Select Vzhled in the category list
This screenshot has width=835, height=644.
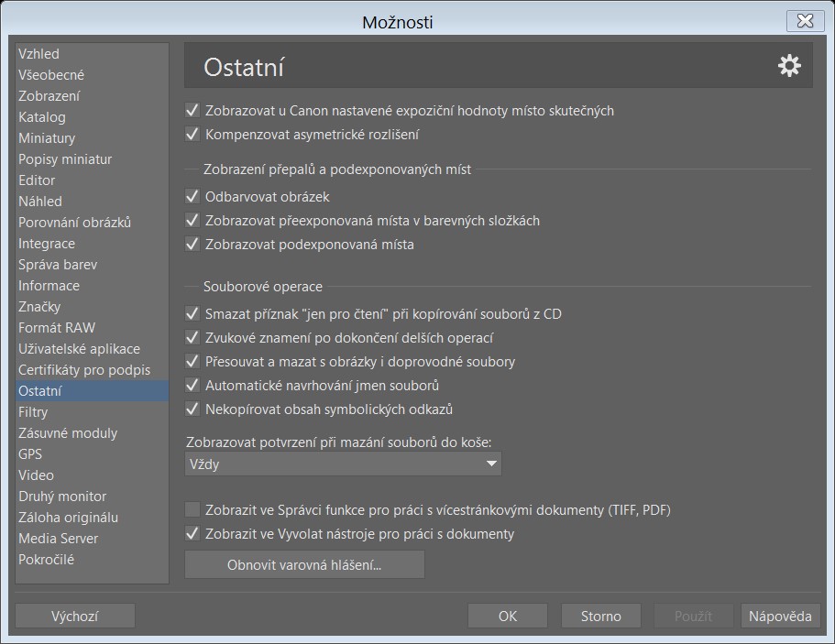coord(38,54)
